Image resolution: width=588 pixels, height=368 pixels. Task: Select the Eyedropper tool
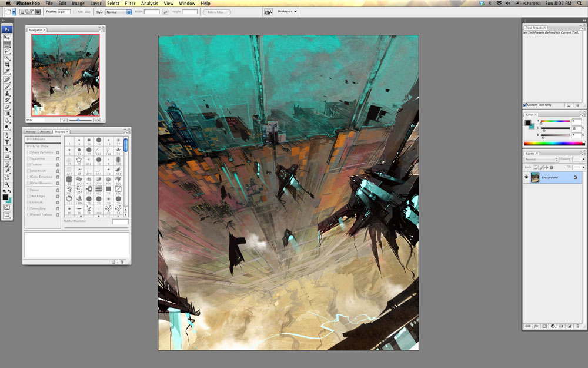pos(6,171)
